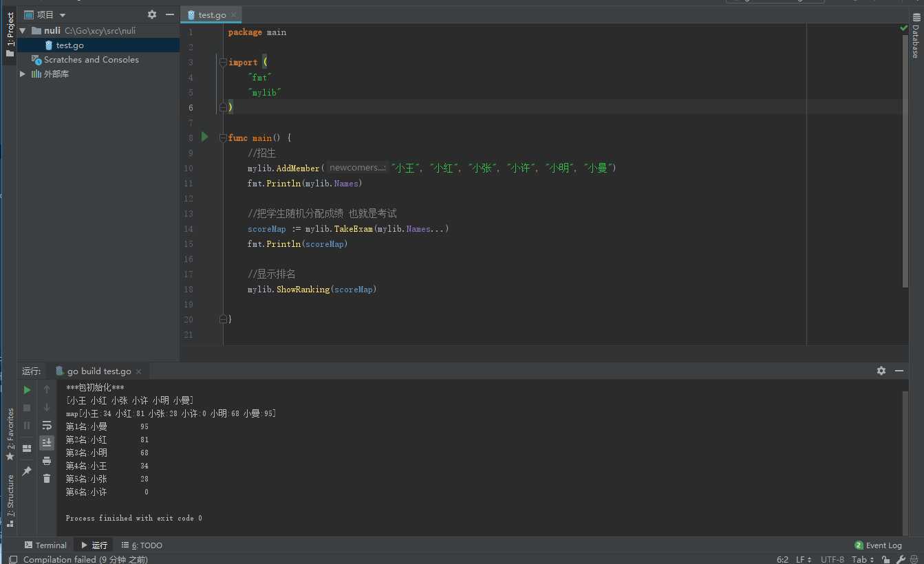This screenshot has height=564, width=924.
Task: Pin the Run tab with pin icon
Action: pos(27,471)
